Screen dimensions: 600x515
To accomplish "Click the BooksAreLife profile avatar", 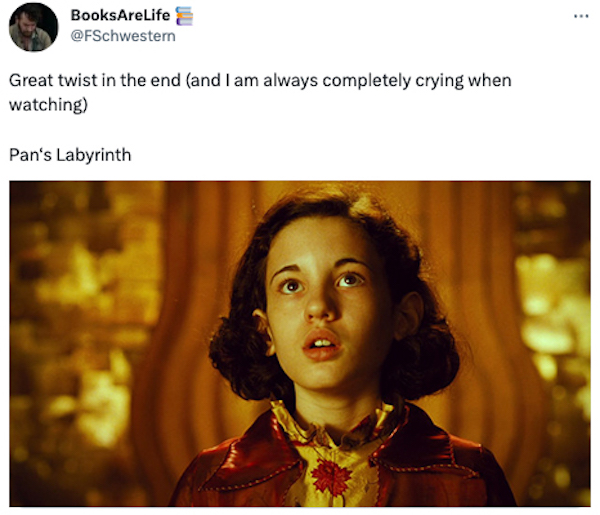I will (33, 27).
